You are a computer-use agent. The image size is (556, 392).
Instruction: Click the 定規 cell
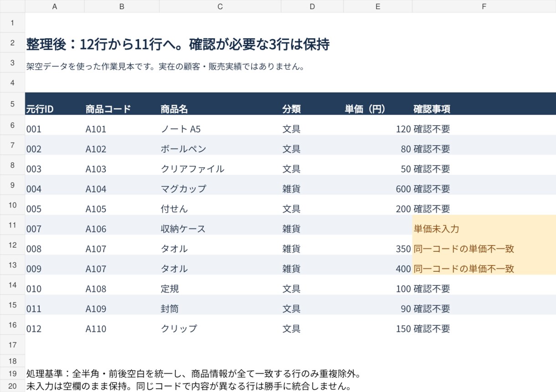click(220, 285)
